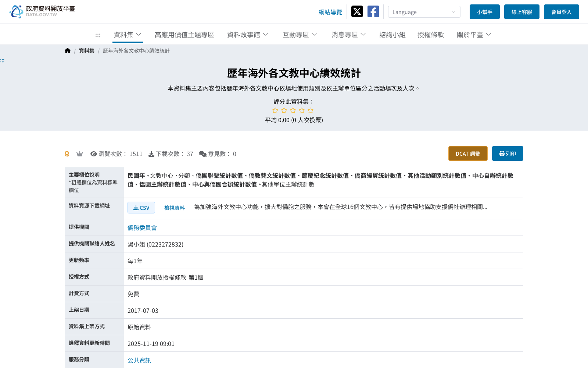Open the 授權條款 menu item

tap(431, 35)
